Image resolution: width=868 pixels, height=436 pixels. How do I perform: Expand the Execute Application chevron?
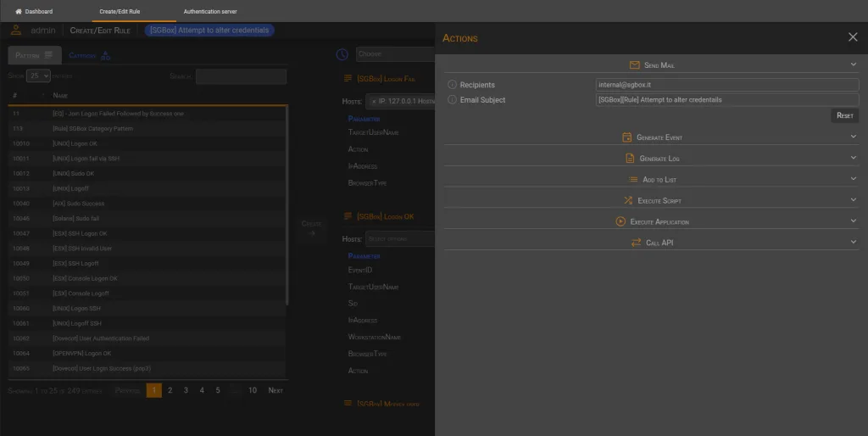click(853, 221)
